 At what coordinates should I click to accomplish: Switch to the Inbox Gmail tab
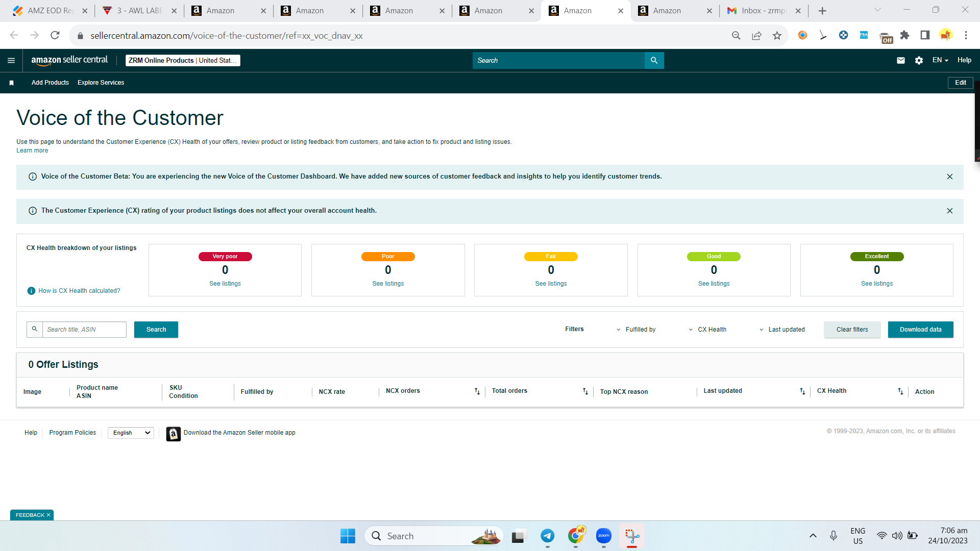[x=764, y=11]
